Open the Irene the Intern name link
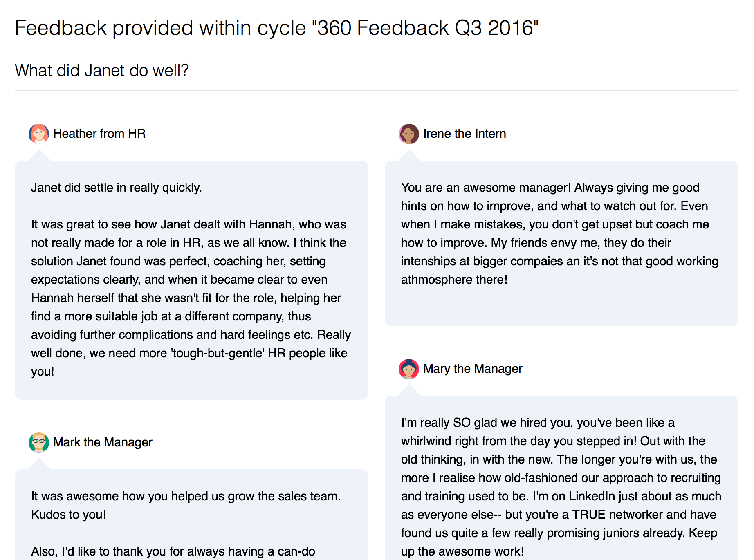 465,134
